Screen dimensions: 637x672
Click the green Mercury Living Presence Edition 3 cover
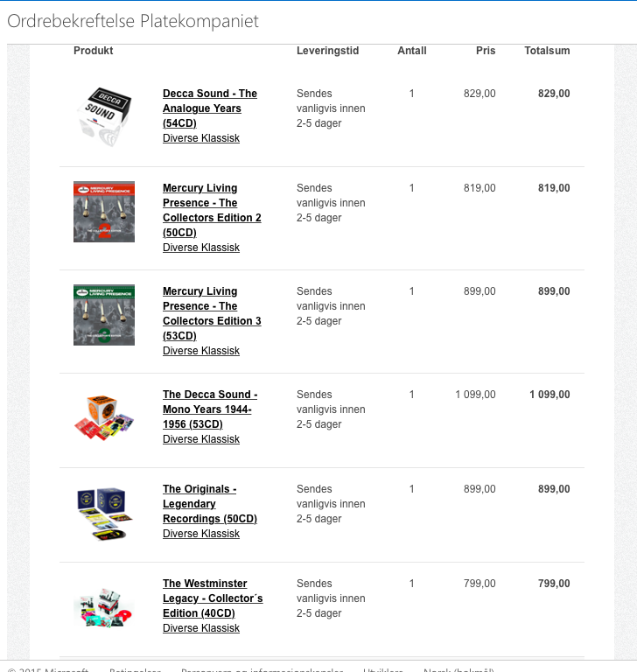tap(103, 314)
